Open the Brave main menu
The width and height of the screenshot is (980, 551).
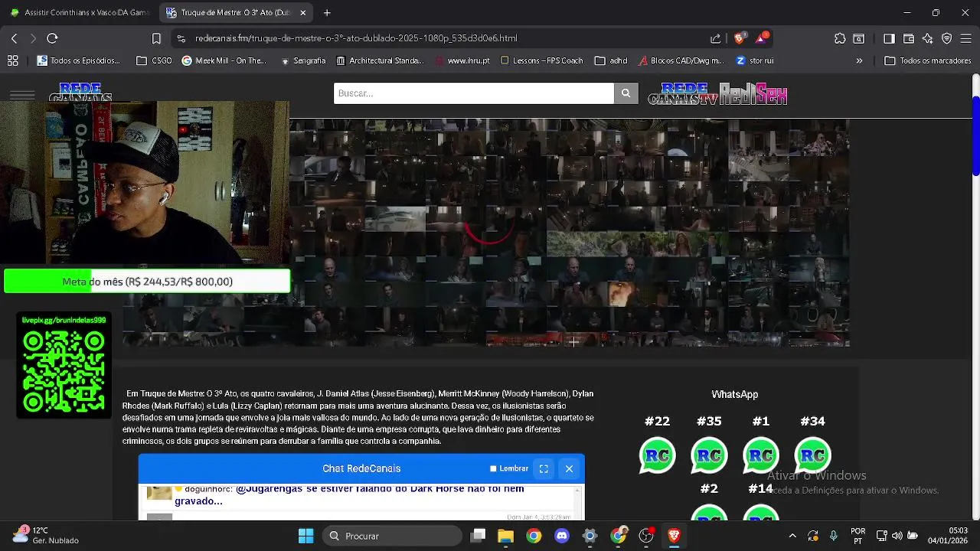click(966, 38)
